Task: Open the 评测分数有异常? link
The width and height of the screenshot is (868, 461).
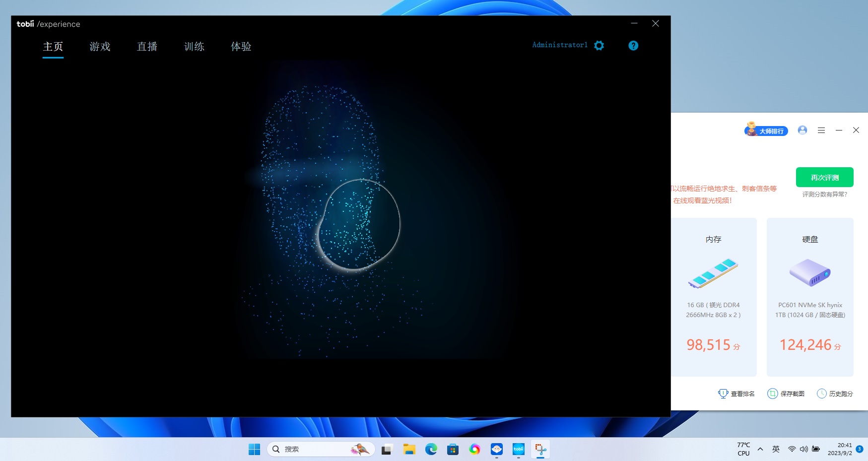Action: click(825, 195)
